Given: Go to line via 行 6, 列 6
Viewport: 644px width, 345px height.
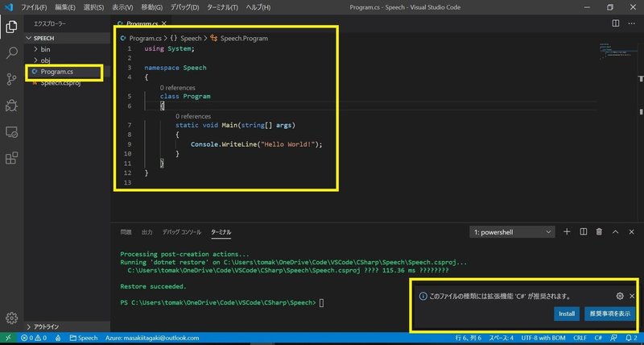Looking at the screenshot, I should 468,338.
